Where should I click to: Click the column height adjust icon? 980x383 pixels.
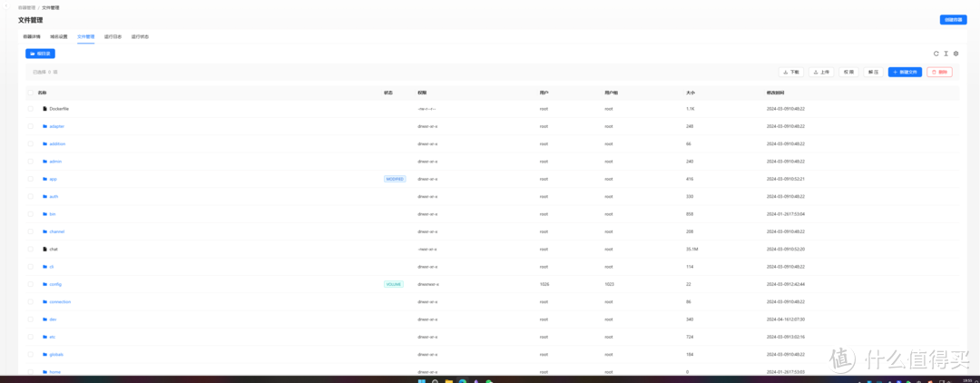[946, 54]
